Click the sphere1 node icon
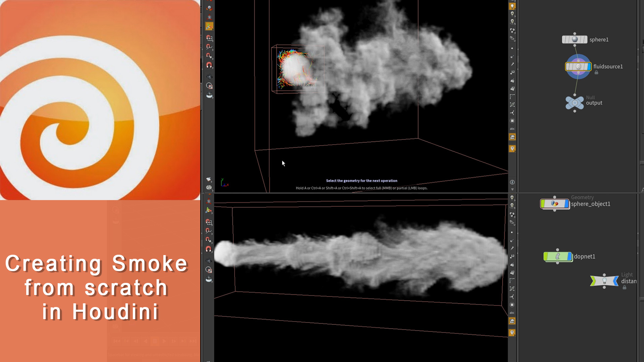This screenshot has height=362, width=644. pos(575,39)
